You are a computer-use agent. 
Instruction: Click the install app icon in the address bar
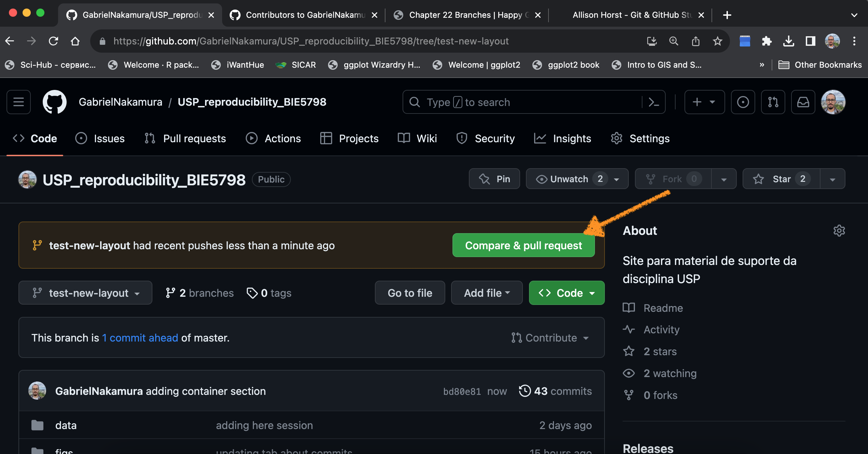point(652,41)
